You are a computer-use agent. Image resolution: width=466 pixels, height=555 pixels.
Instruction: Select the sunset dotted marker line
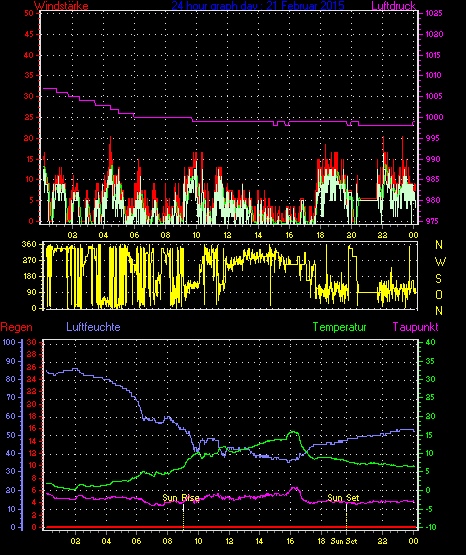[x=346, y=517]
